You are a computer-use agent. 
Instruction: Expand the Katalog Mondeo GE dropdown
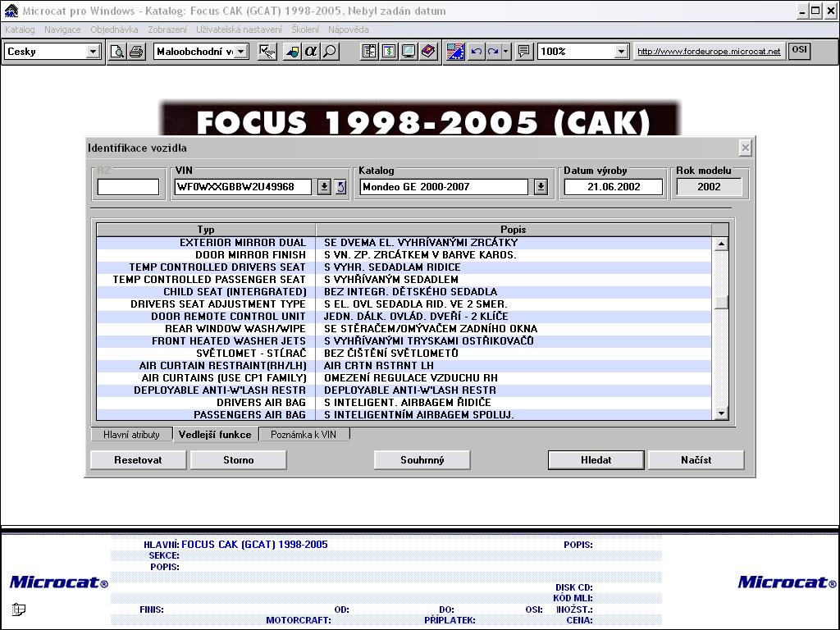point(541,187)
